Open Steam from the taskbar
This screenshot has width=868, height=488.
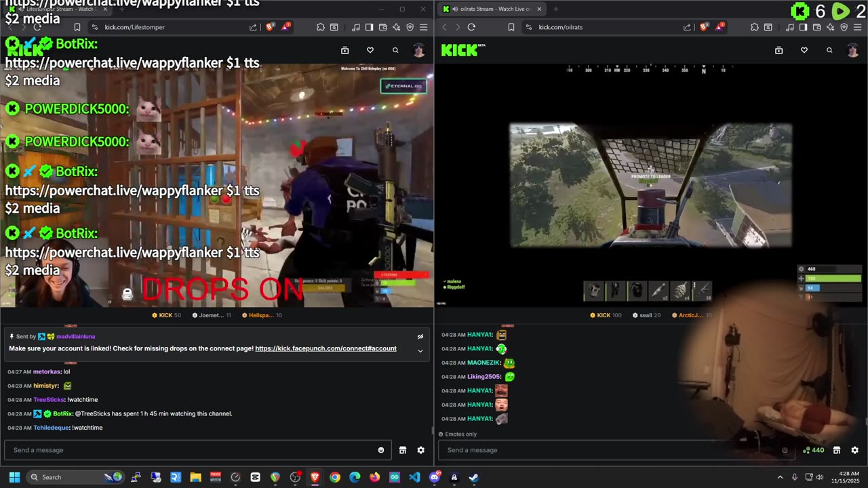pos(473,477)
